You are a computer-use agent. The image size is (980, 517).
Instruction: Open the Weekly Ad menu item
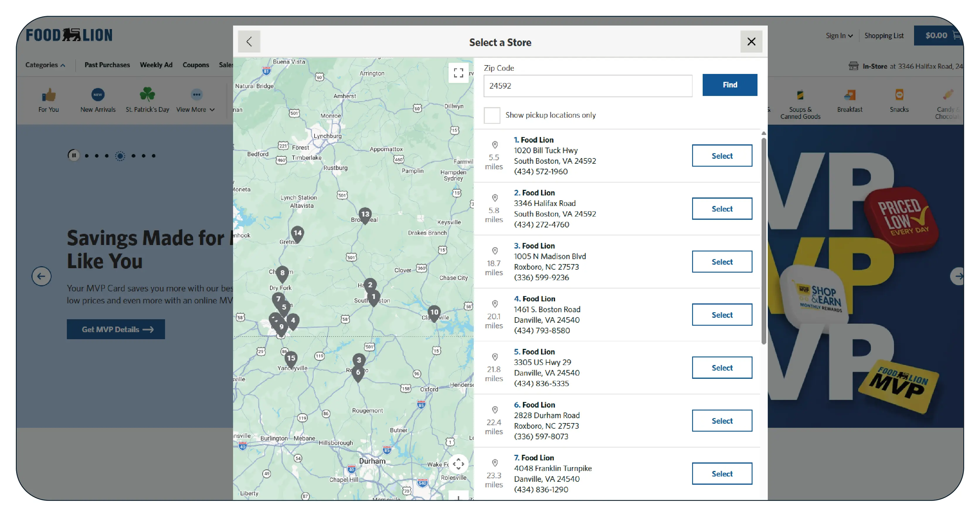click(x=156, y=65)
